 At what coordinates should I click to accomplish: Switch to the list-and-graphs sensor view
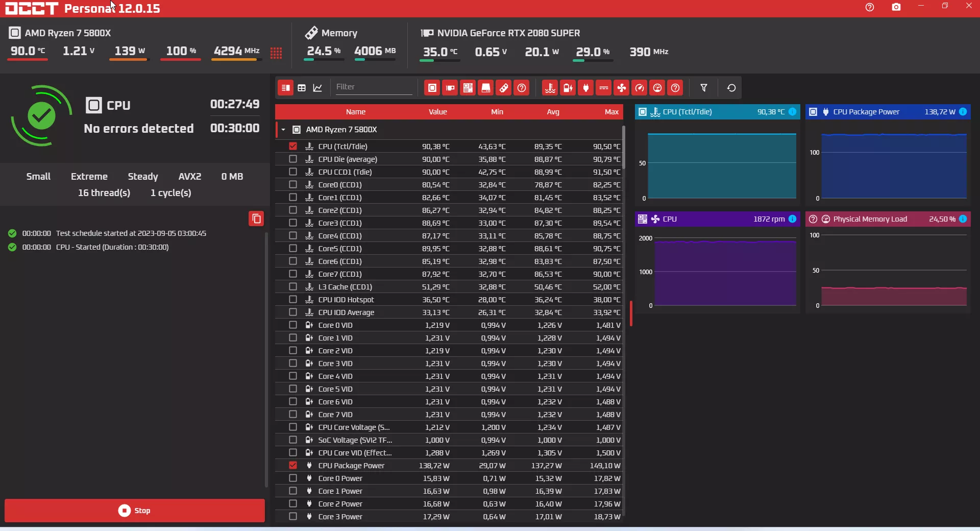pos(286,88)
